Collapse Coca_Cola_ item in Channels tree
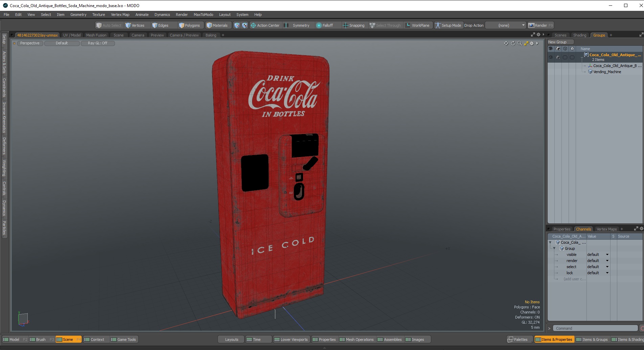 [550, 242]
